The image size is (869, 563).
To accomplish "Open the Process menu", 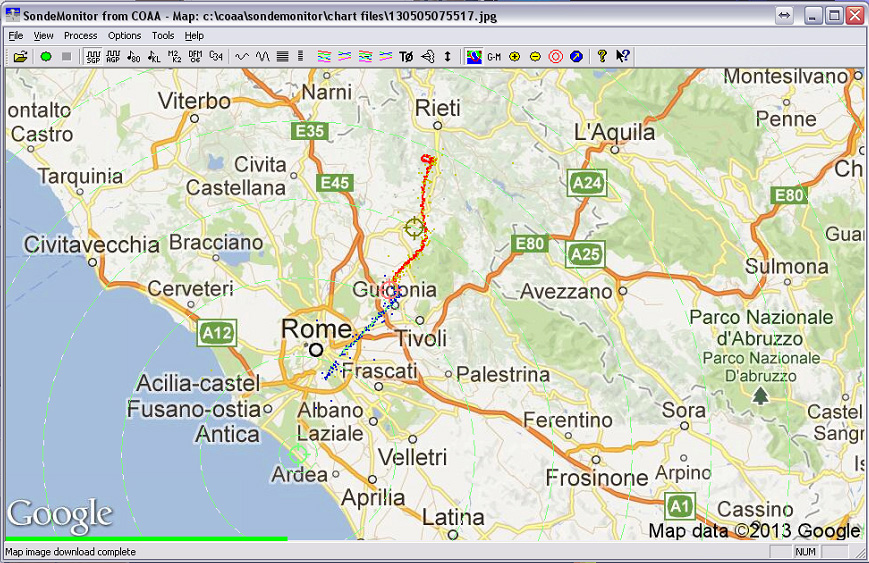I will 80,35.
